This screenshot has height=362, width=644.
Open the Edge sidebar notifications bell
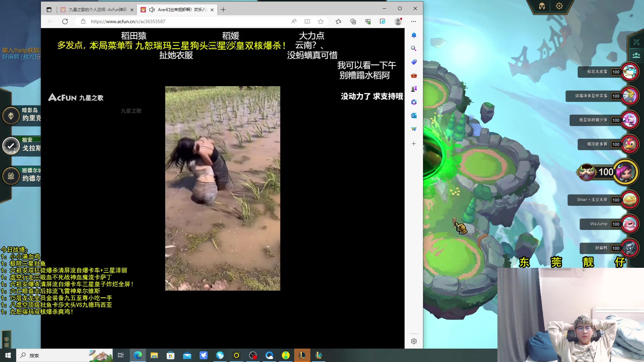(x=414, y=35)
